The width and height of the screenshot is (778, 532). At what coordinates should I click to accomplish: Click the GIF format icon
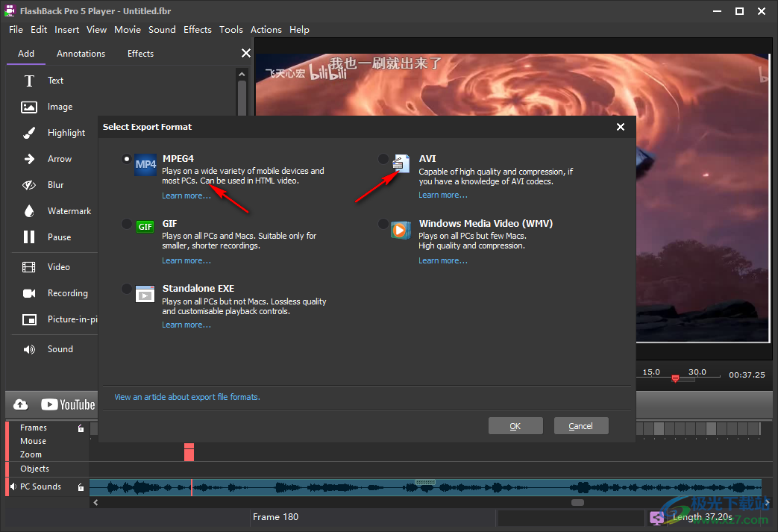tap(145, 227)
